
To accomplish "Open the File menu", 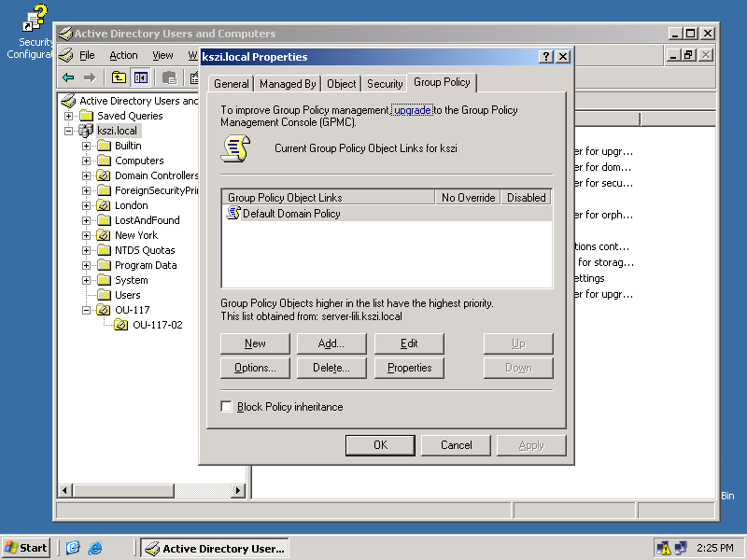I will click(x=87, y=55).
